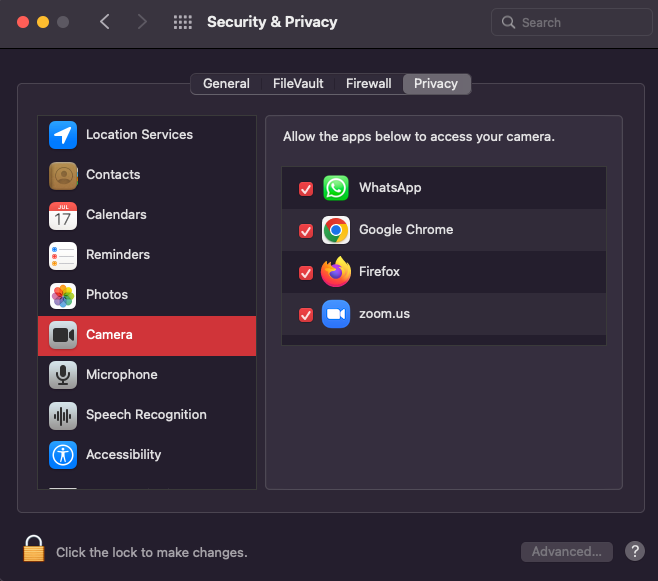
Task: Switch to the Firewall tab
Action: point(368,83)
